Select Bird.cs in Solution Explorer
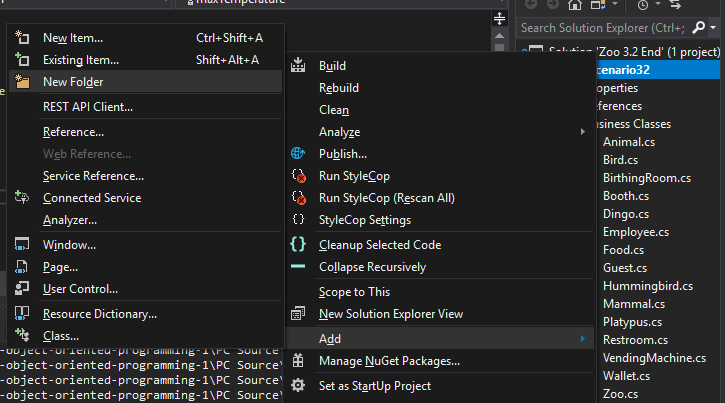The image size is (725, 403). pyautogui.click(x=621, y=160)
